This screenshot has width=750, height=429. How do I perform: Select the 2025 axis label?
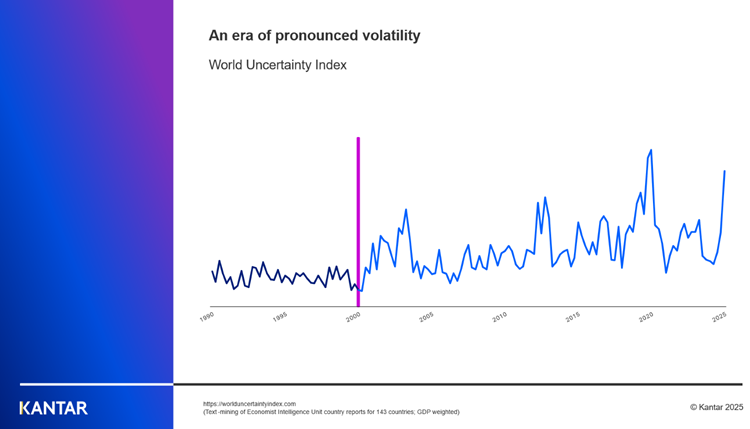coord(719,316)
